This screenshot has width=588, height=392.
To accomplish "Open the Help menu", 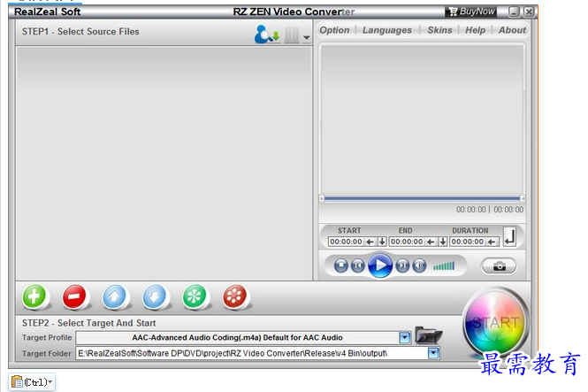I will click(475, 30).
